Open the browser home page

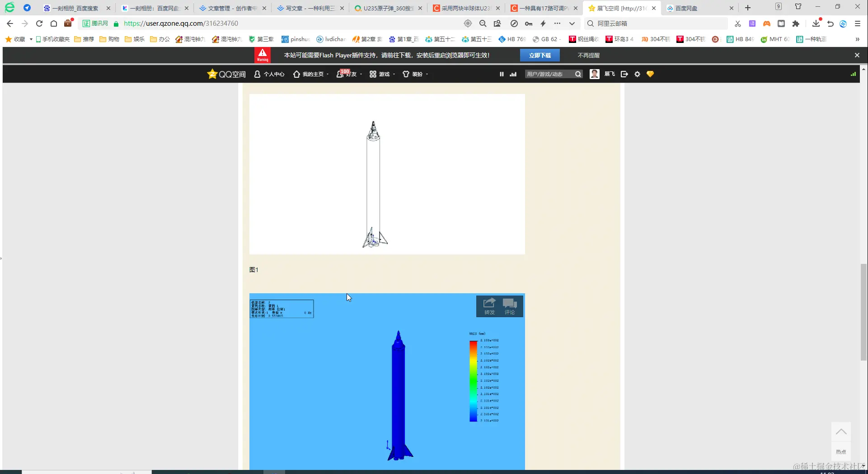point(54,23)
